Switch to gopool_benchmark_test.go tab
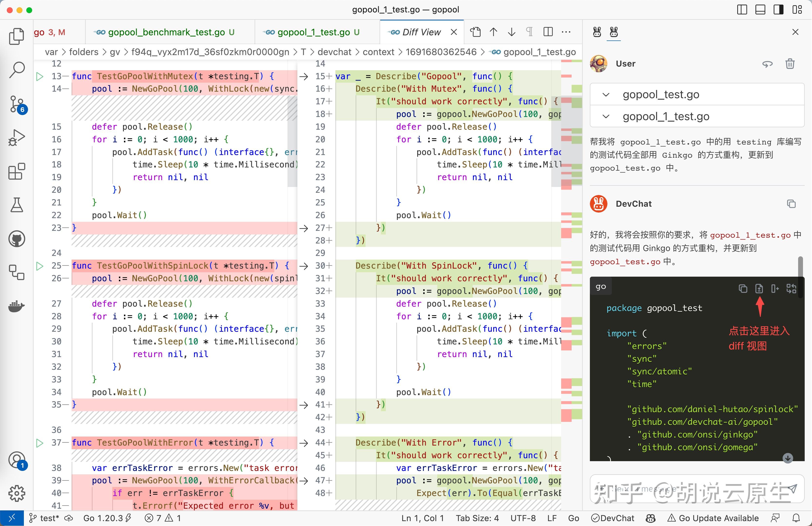The image size is (812, 526). [166, 32]
